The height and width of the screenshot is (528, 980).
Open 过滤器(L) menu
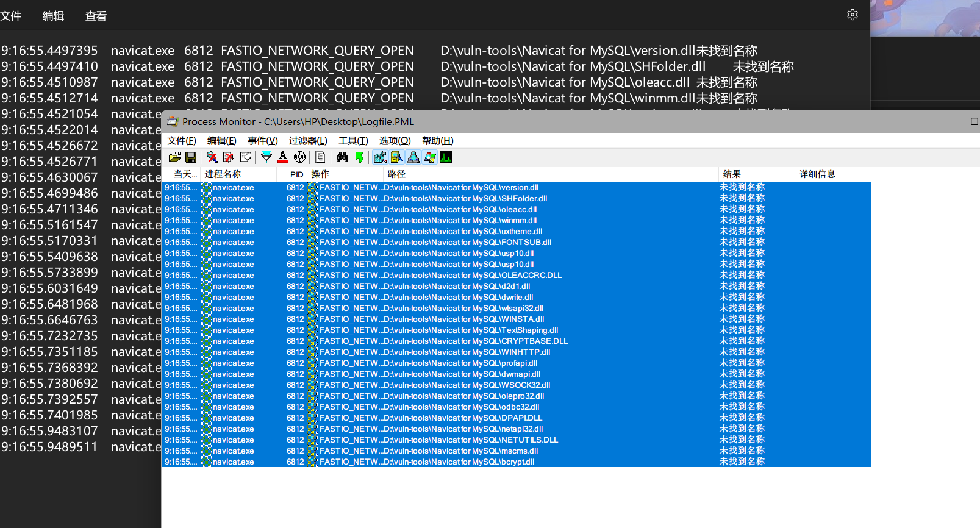tap(308, 141)
